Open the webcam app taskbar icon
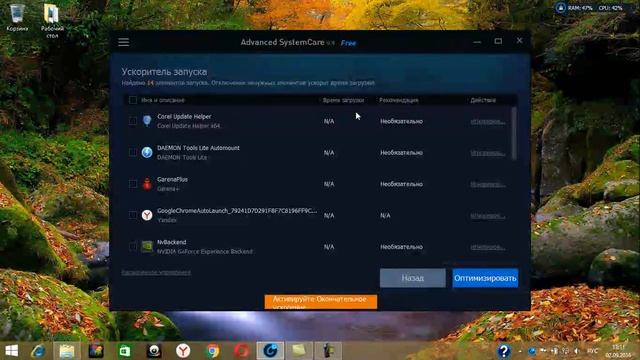 tap(154, 351)
